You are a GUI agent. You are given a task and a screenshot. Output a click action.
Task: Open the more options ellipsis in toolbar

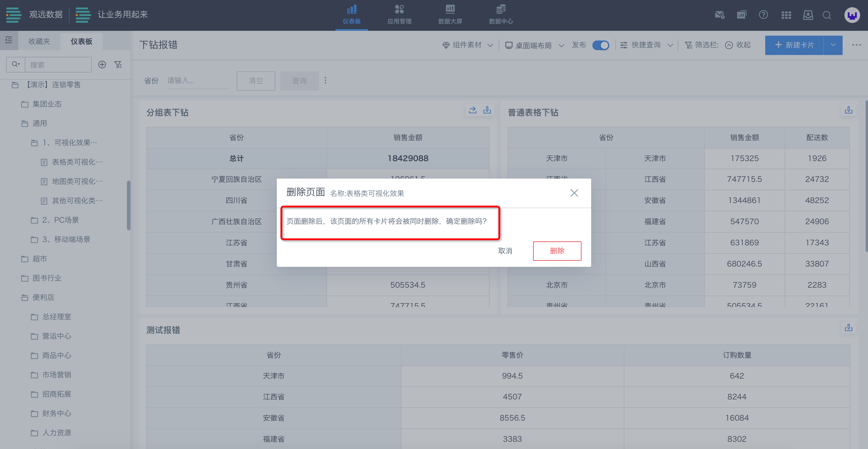[x=856, y=45]
